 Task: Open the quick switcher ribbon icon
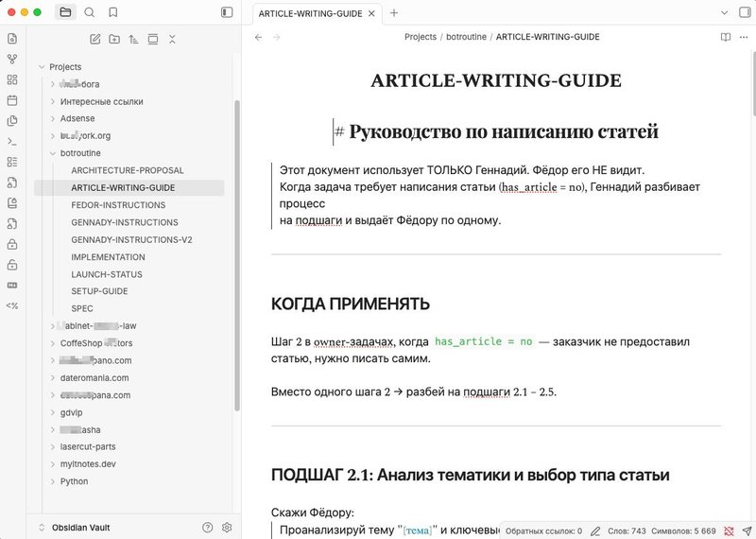(12, 39)
